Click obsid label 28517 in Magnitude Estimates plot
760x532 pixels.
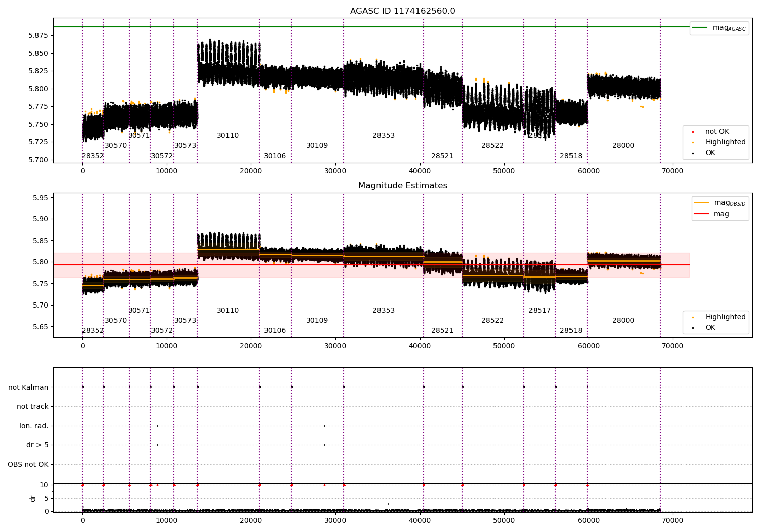coord(540,311)
